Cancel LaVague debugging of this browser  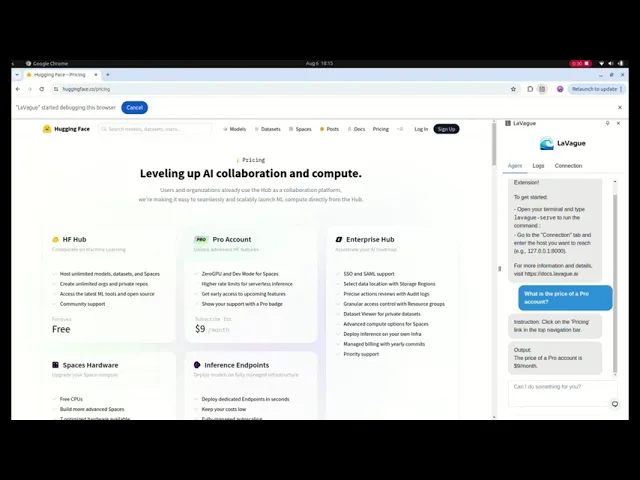[134, 108]
